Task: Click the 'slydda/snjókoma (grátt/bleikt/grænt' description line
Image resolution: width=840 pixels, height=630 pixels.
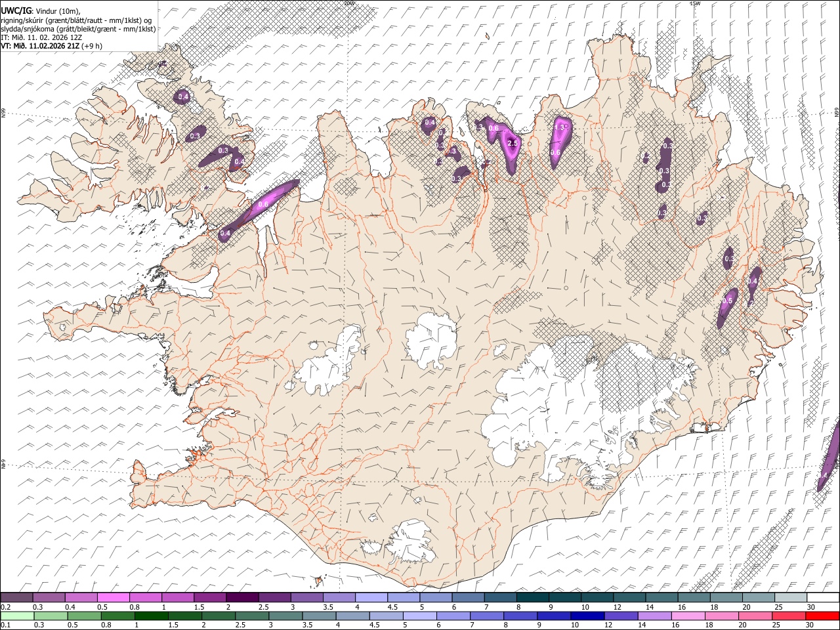Action: (78, 29)
